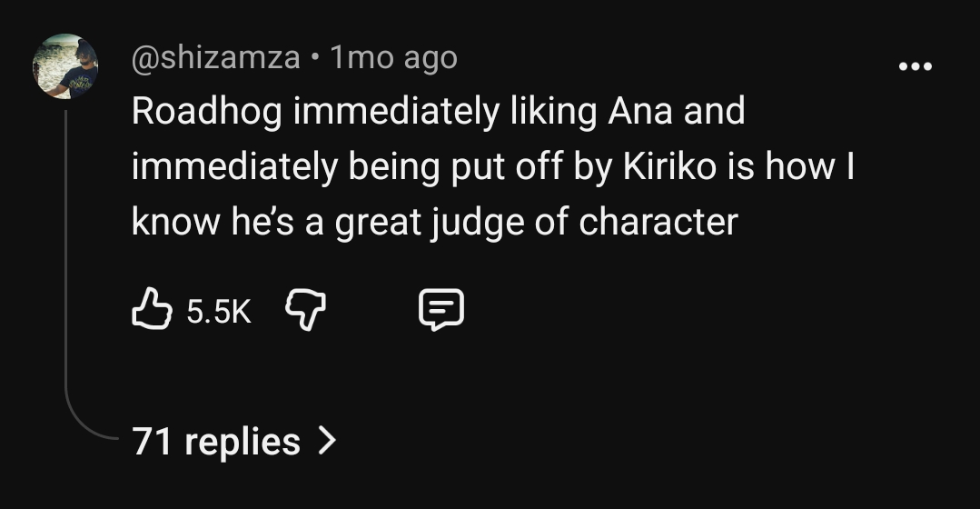Click the '71' number in replies
Image resolution: width=980 pixels, height=509 pixels.
tap(152, 442)
